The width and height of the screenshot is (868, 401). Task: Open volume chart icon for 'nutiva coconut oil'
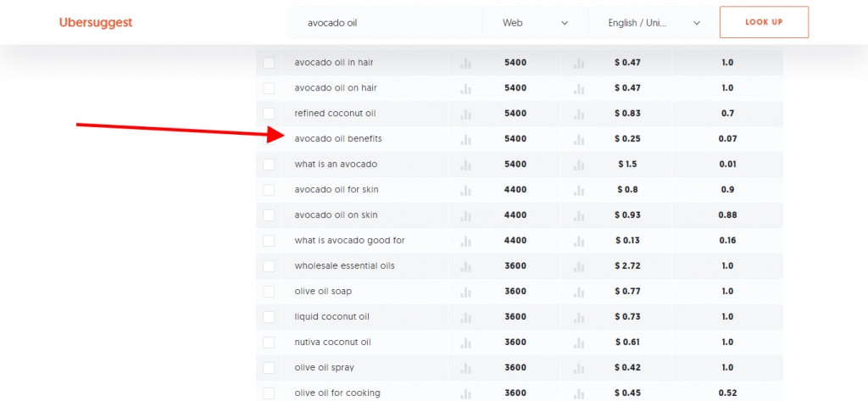tap(465, 343)
